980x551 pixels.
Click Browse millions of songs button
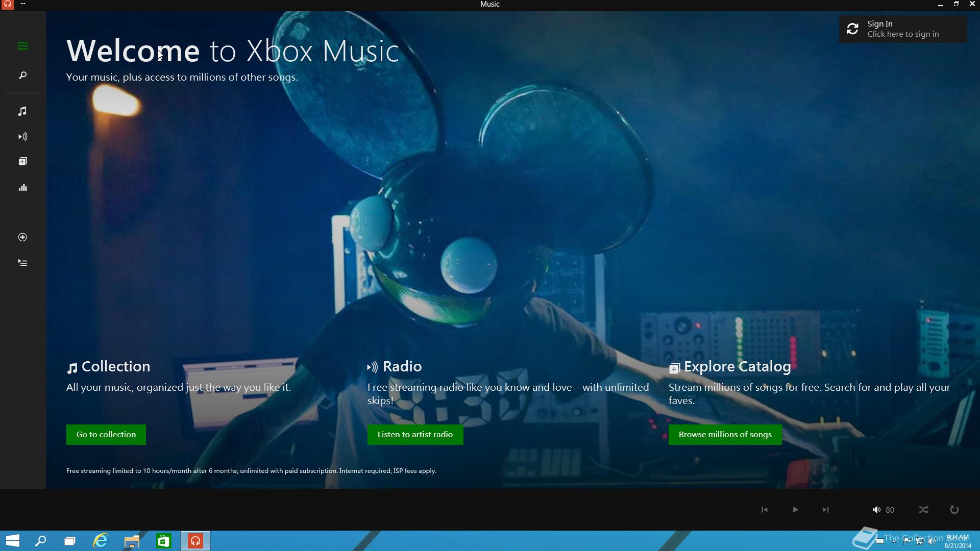(725, 435)
